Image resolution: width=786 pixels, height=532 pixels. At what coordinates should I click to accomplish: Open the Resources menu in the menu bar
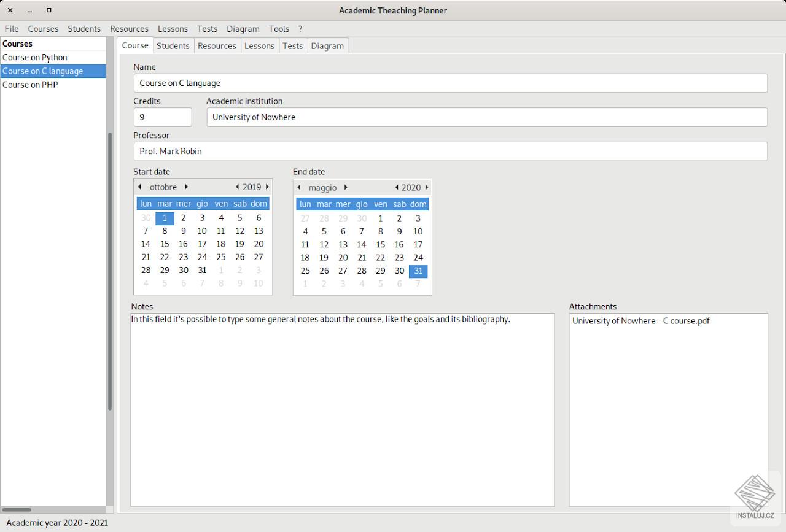129,29
